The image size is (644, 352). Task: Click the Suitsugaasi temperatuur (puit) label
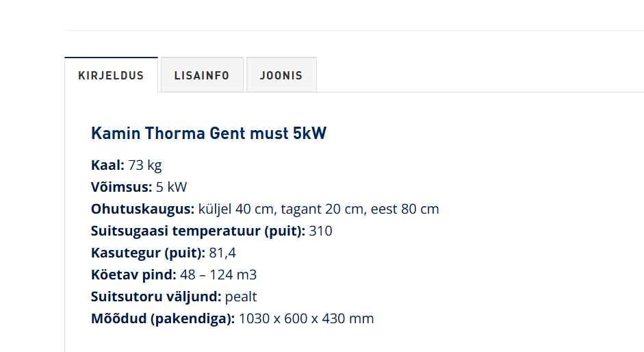198,231
